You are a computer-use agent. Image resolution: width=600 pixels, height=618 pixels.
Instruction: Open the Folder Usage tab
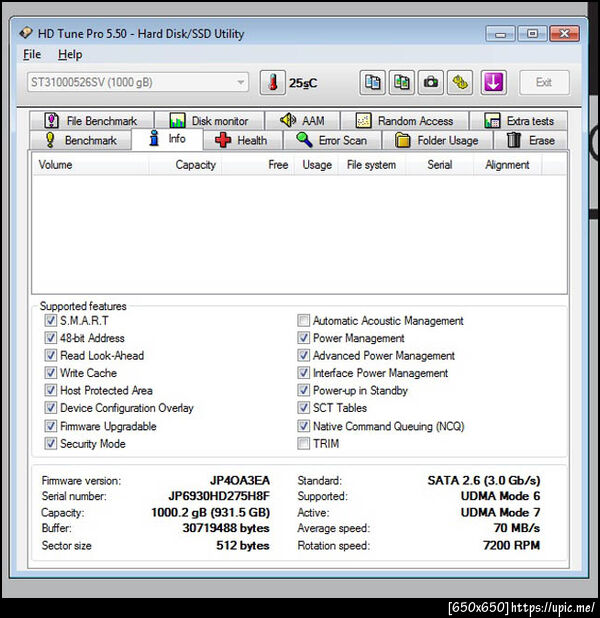(437, 140)
